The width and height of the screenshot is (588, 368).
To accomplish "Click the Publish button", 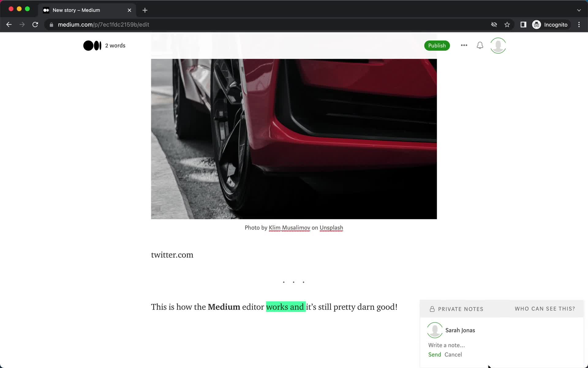I will coord(437,45).
